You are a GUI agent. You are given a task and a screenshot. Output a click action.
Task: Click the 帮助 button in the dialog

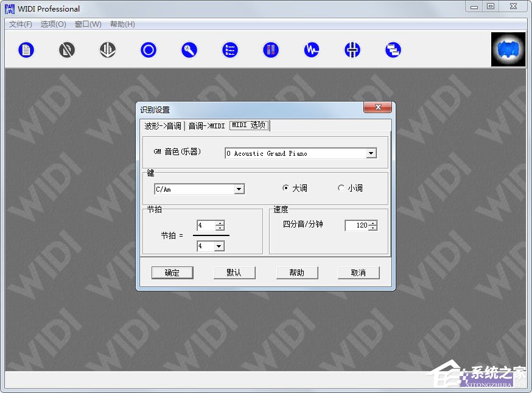297,273
